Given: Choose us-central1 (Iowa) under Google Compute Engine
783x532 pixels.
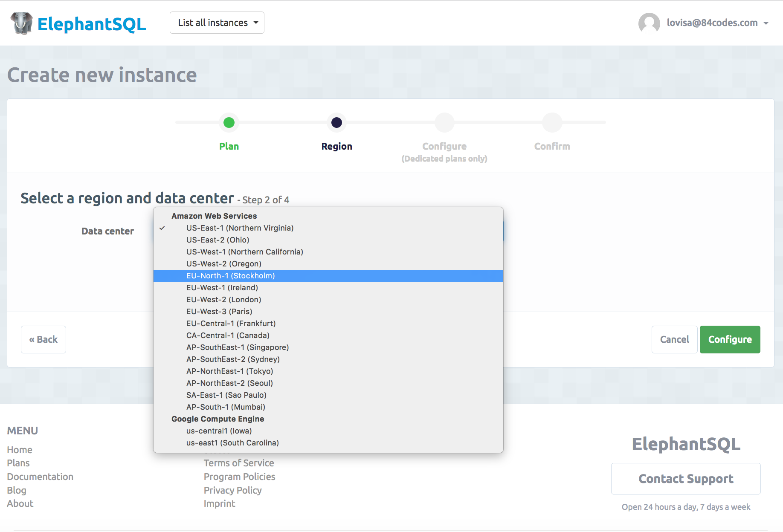Looking at the screenshot, I should tap(219, 431).
